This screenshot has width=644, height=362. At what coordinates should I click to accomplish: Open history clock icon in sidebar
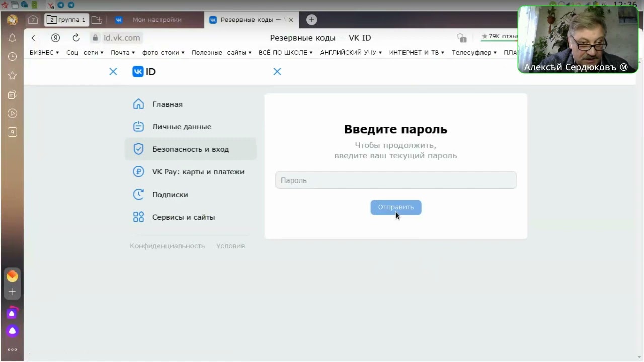point(12,57)
